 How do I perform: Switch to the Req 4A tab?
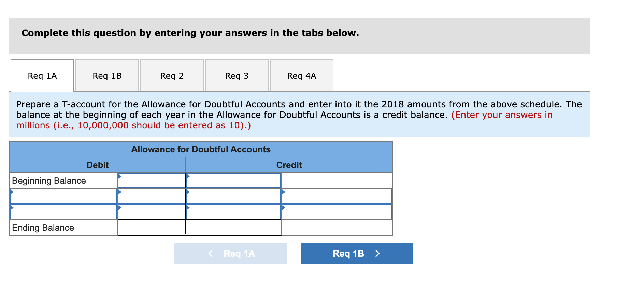(x=301, y=75)
